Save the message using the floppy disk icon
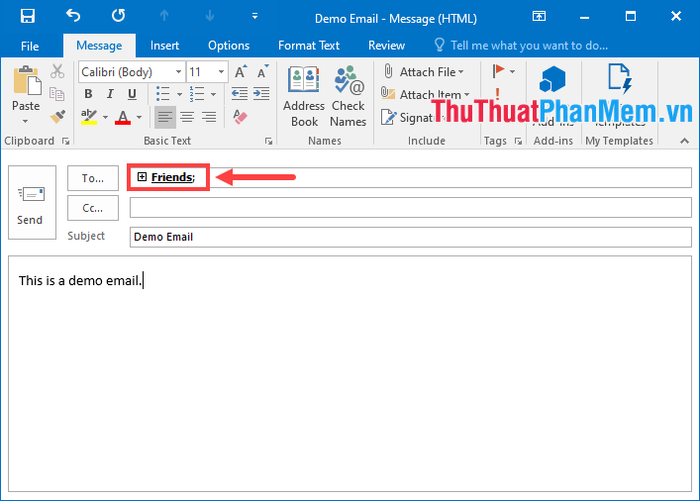700x501 pixels. click(27, 16)
